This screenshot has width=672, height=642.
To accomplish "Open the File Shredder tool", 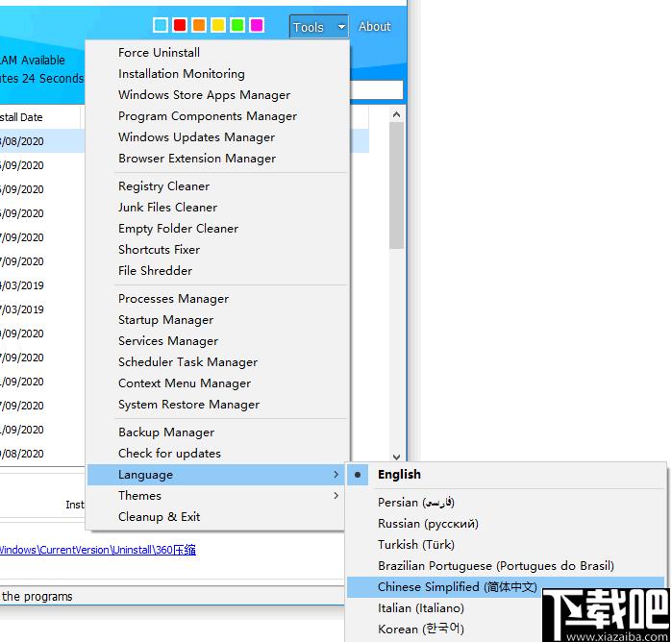I will [x=217, y=271].
